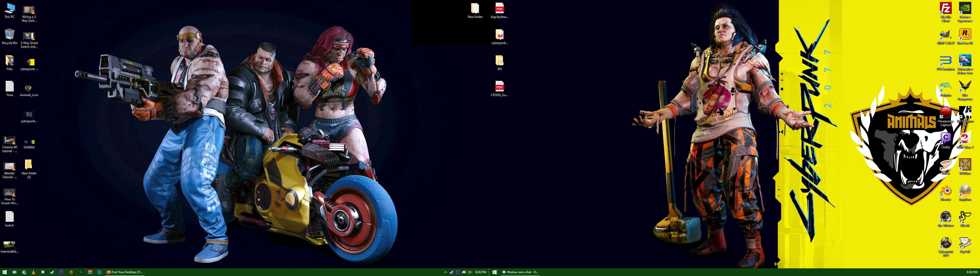Open Steam from the taskbar
Screen dimensions: 980x276
[52, 272]
